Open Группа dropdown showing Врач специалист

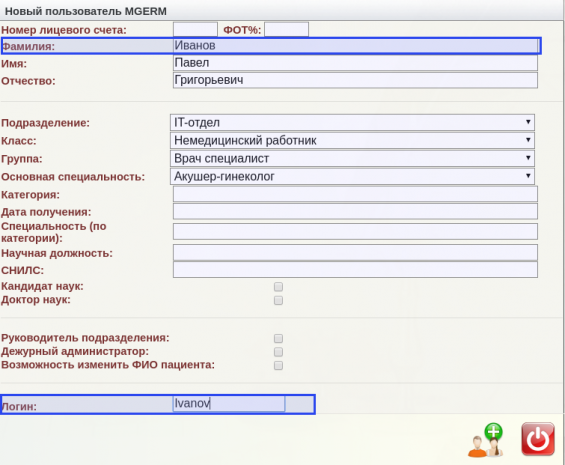click(352, 158)
